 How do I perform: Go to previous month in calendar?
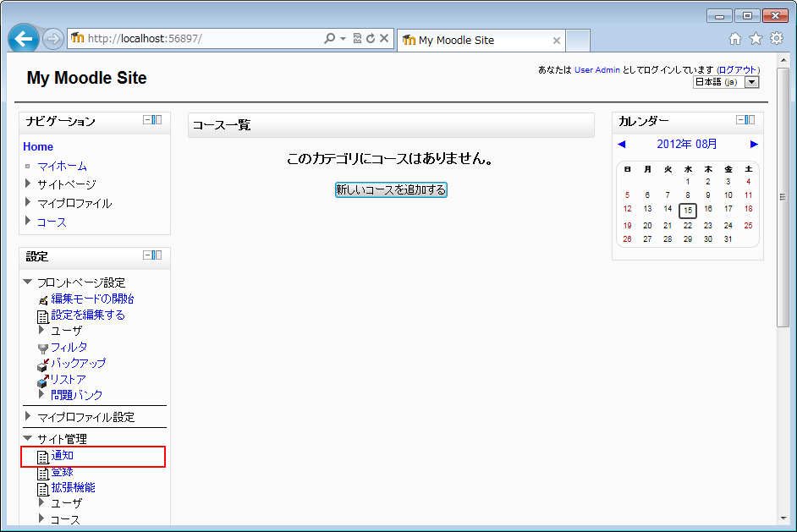622,144
